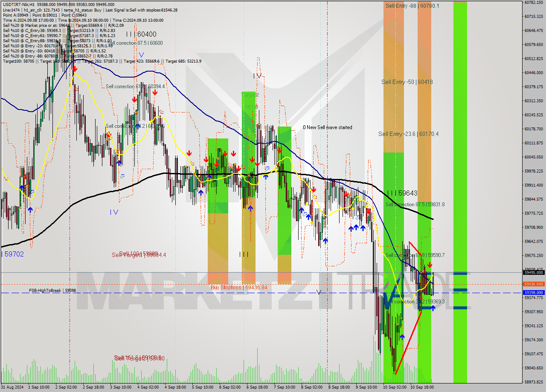The height and width of the screenshot is (392, 546).
Task: Select 58973.825 on the price axis
Action: click(533, 382)
